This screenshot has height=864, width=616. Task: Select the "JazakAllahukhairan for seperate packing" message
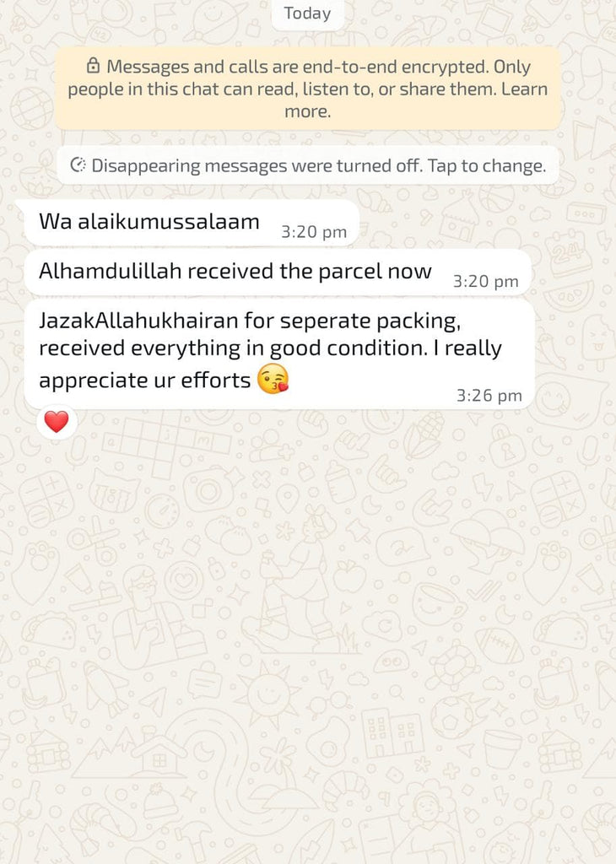point(280,354)
